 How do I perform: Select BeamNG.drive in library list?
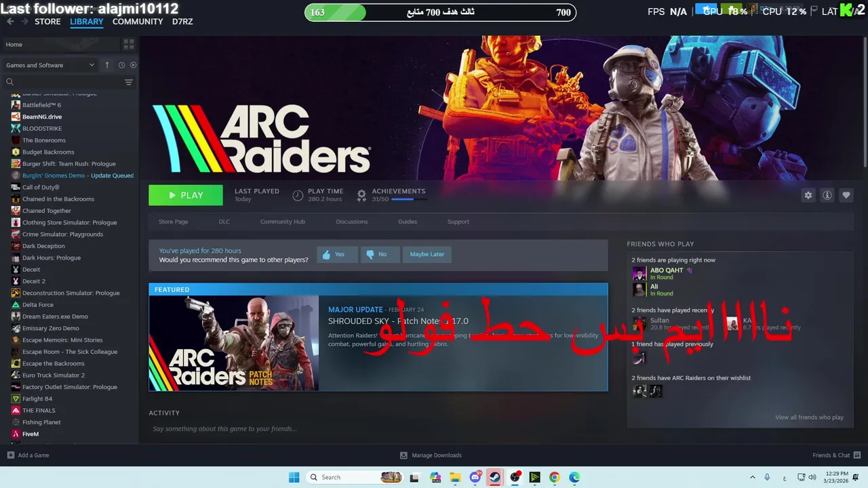pyautogui.click(x=42, y=117)
